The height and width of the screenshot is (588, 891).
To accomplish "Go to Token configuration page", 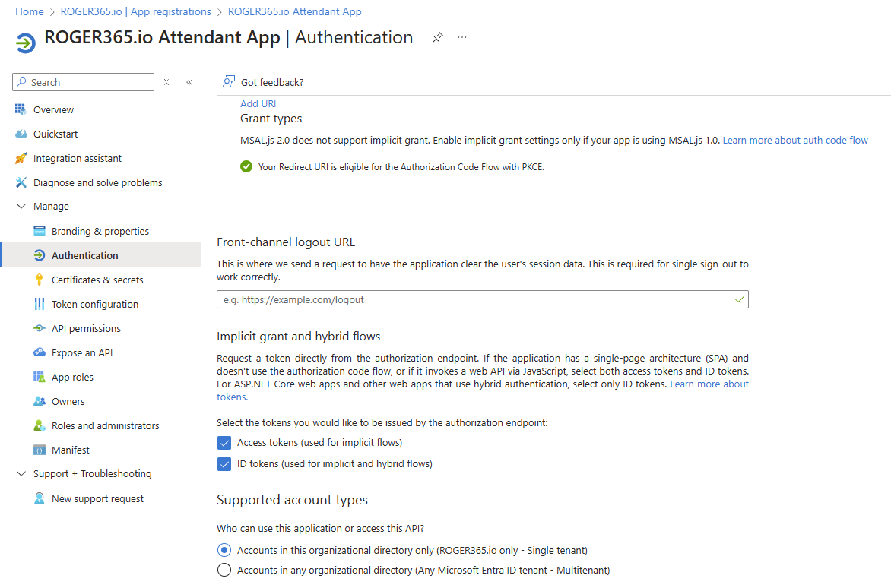I will tap(94, 304).
